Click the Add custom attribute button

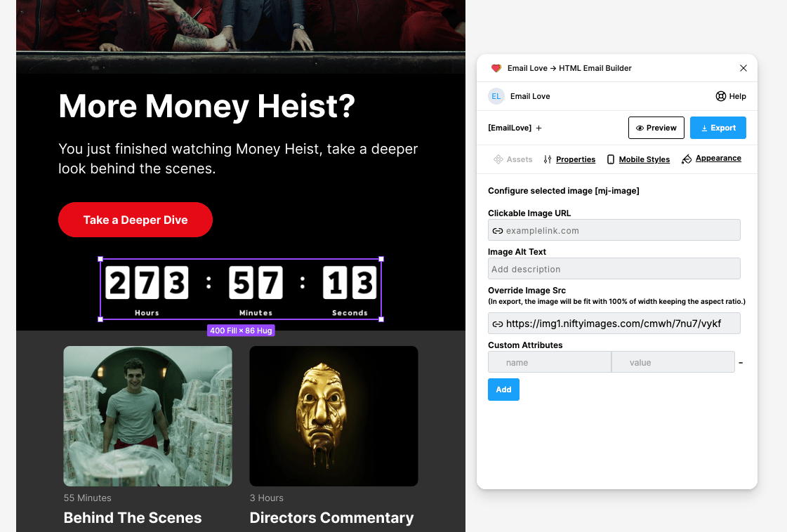click(503, 390)
